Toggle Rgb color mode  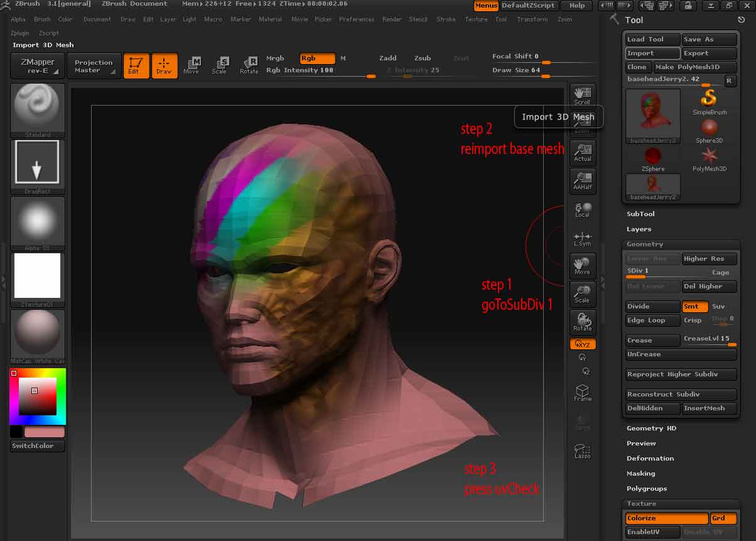click(317, 58)
